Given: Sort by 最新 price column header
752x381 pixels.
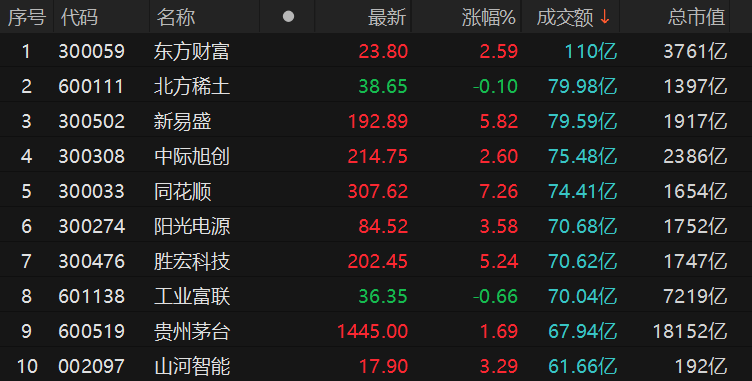Looking at the screenshot, I should [387, 17].
